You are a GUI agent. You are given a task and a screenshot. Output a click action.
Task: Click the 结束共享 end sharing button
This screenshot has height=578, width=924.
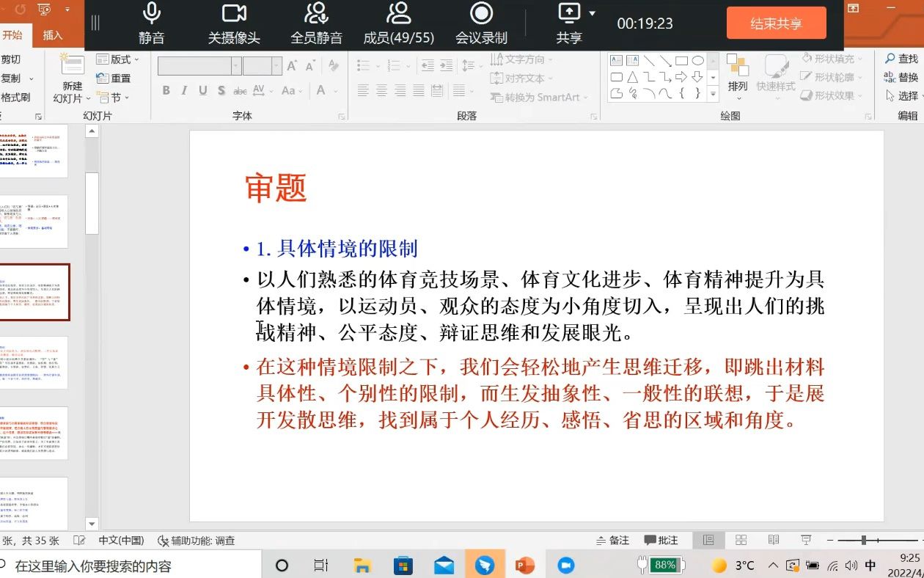click(x=776, y=23)
